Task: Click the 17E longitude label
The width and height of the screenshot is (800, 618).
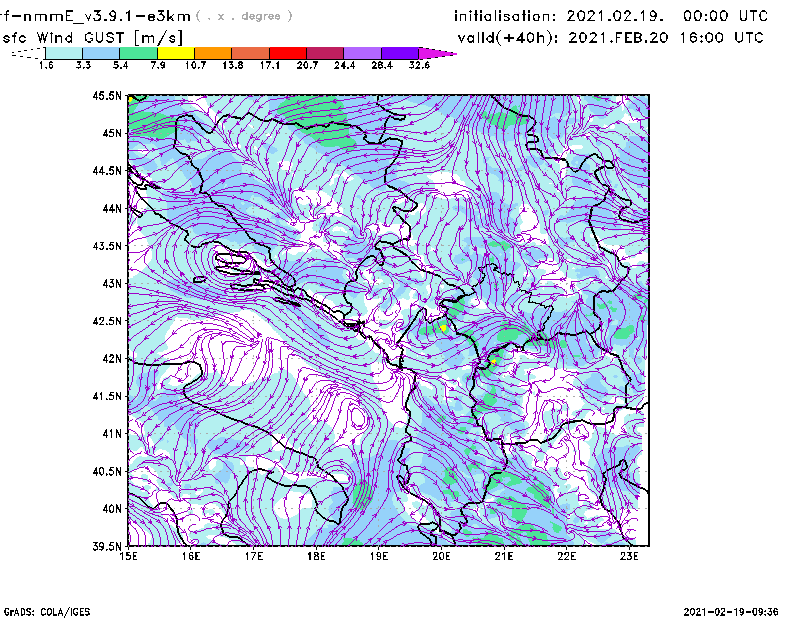Action: 254,556
